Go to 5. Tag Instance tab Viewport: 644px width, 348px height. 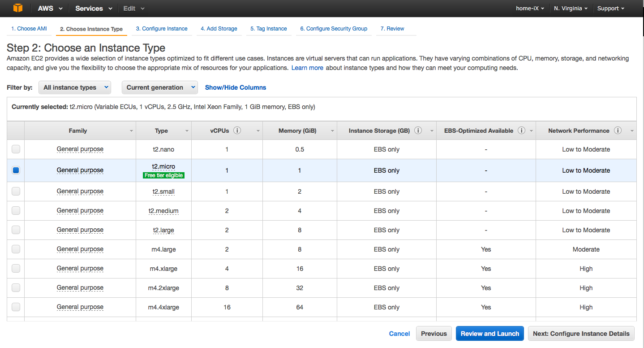(269, 29)
